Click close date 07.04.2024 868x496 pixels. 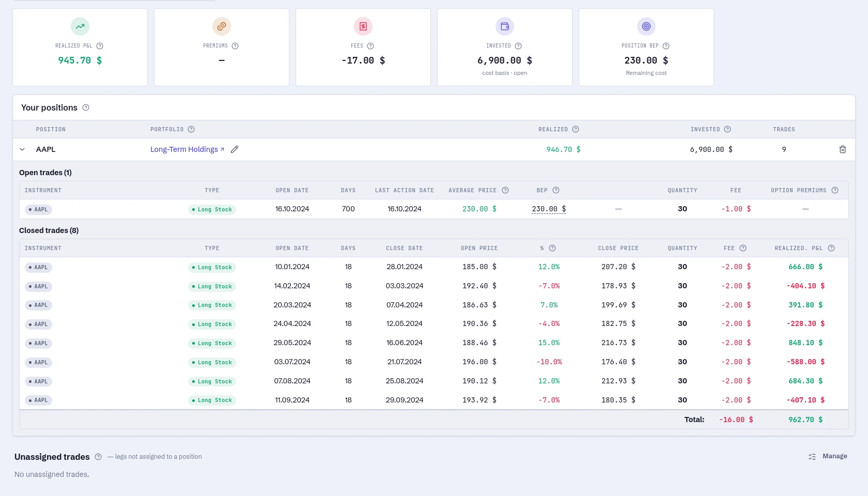tap(405, 305)
